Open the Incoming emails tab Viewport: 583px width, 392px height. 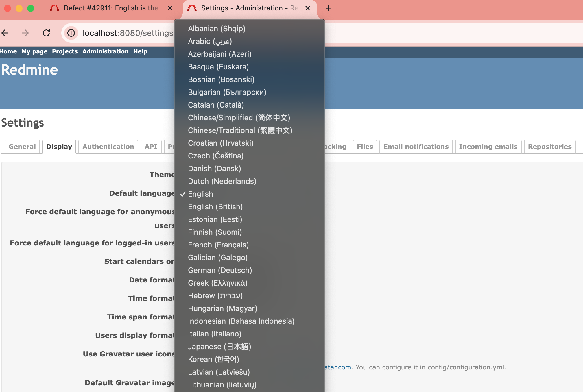tap(488, 147)
